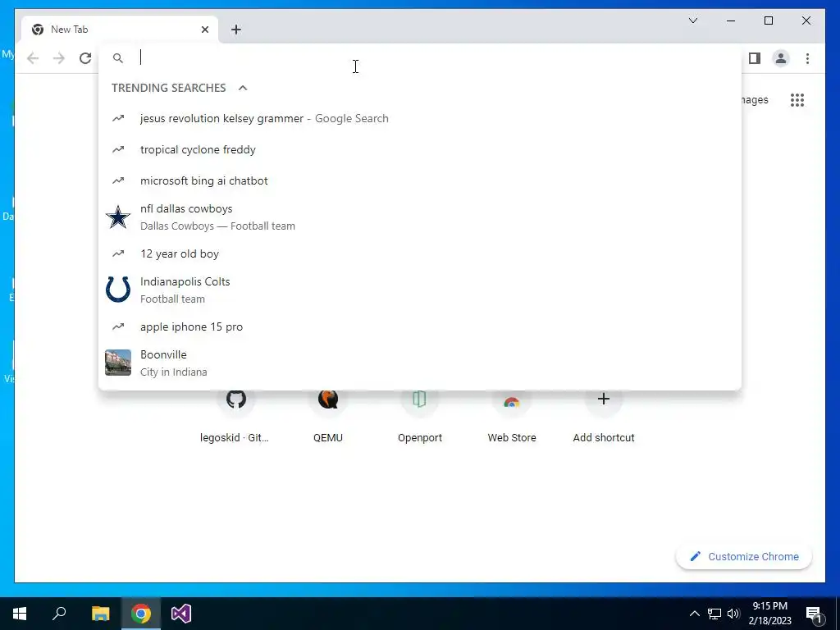Open the profile avatar icon
The width and height of the screenshot is (840, 630).
[781, 58]
